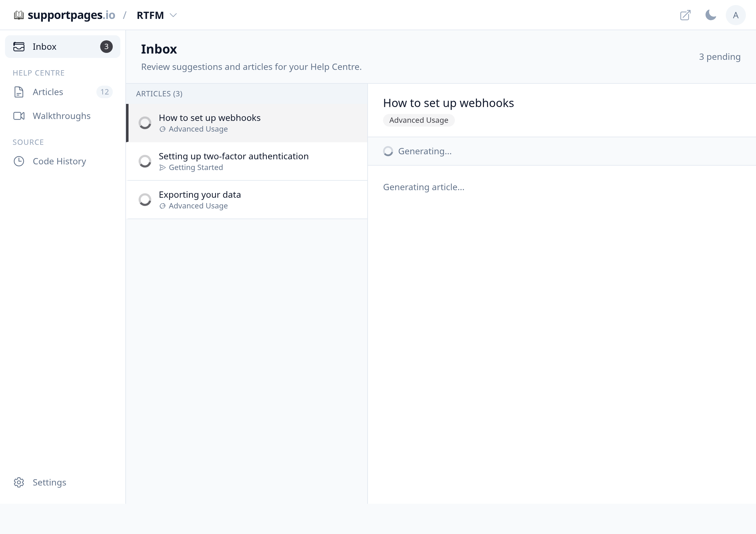Open the Inbox sidebar item
The height and width of the screenshot is (534, 756).
click(63, 47)
